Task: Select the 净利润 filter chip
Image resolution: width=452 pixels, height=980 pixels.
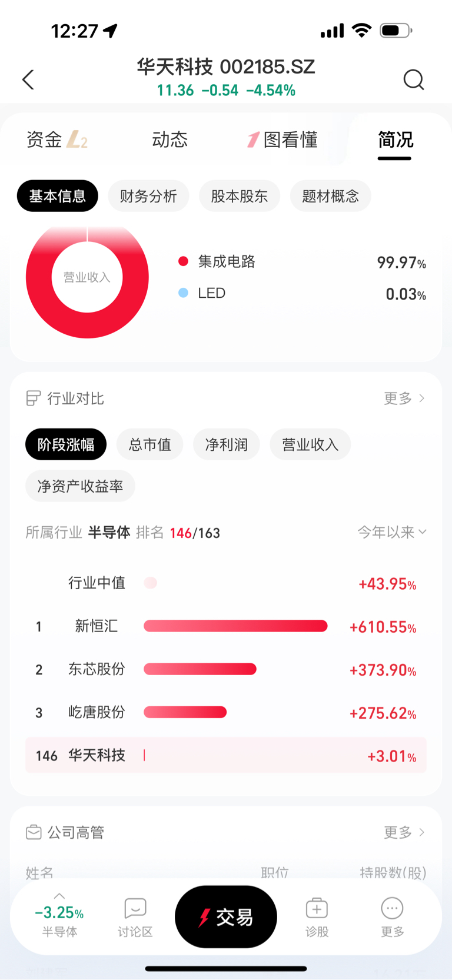Action: [x=227, y=444]
